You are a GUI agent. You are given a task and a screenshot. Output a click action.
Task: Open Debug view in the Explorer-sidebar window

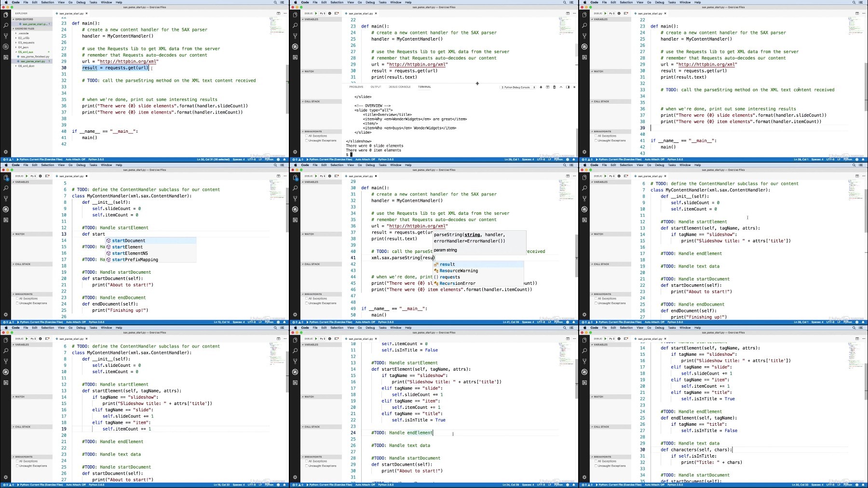6,46
